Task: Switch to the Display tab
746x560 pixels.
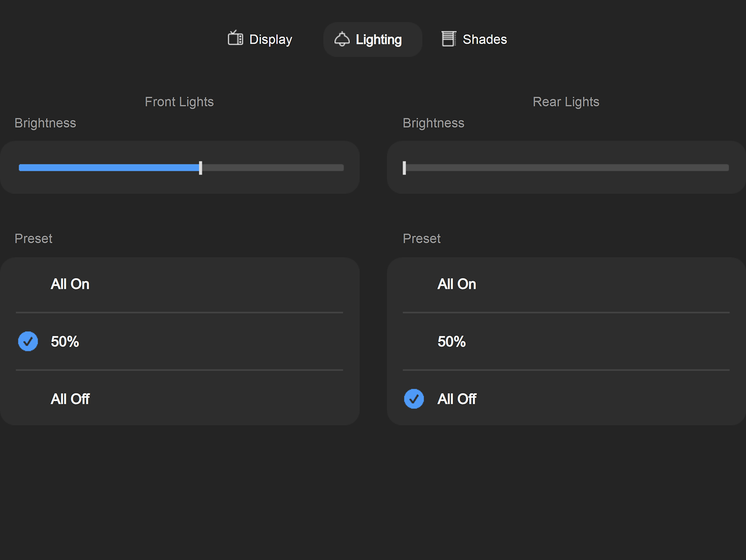Action: click(260, 39)
